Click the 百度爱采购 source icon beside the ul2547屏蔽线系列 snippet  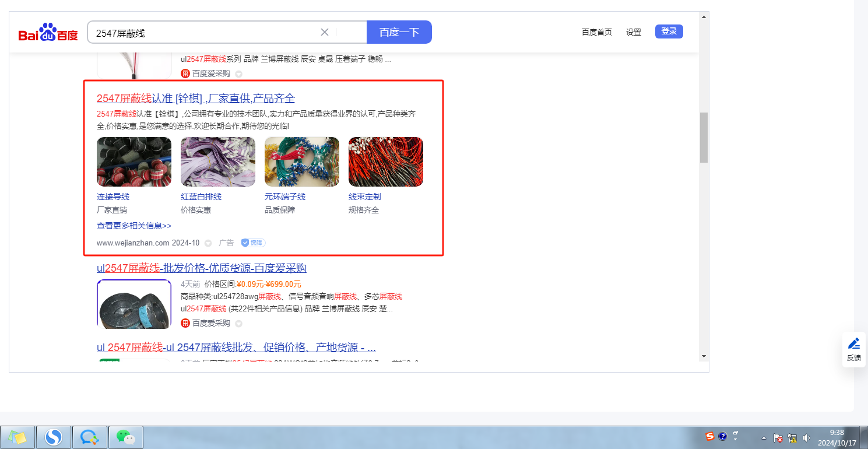[x=185, y=73]
